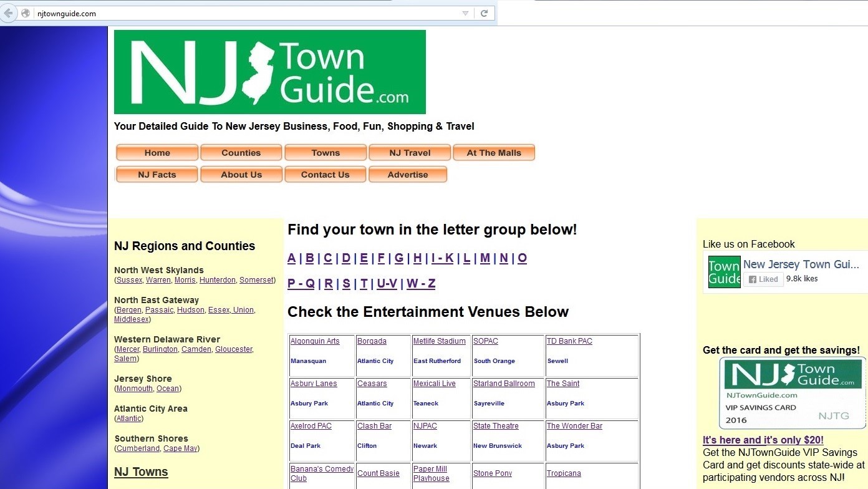Open the Middlesex county link

click(131, 319)
